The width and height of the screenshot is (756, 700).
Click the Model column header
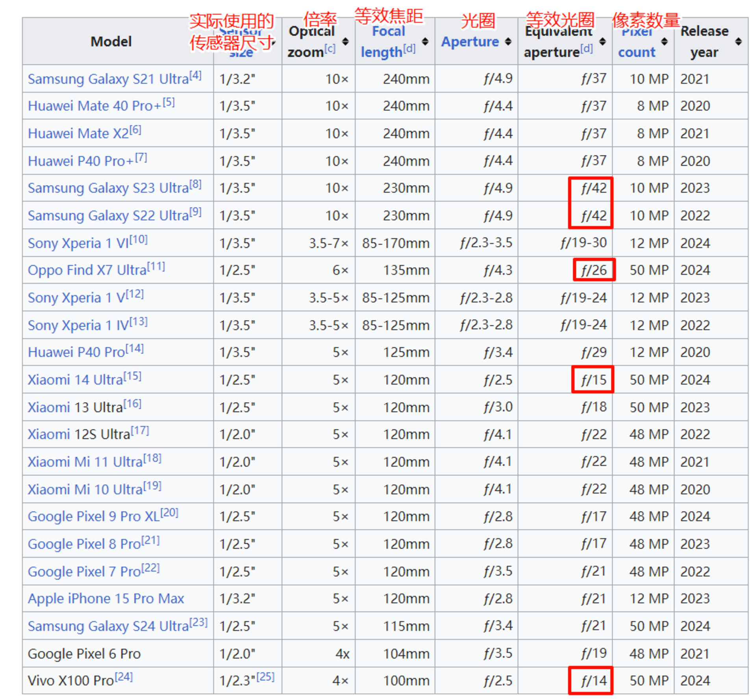[111, 42]
